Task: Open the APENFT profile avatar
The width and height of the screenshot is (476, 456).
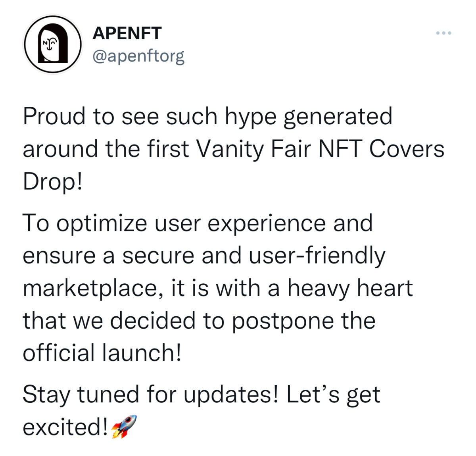Action: [53, 44]
